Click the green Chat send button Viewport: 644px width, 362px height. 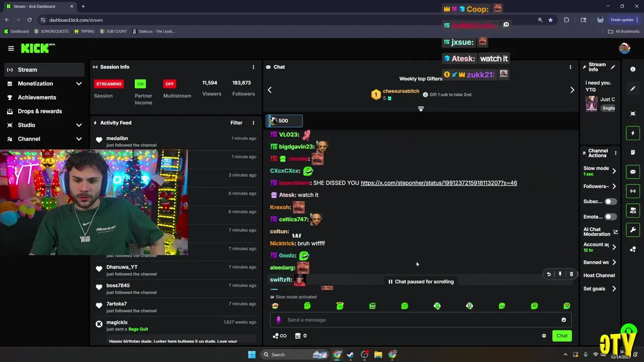561,336
